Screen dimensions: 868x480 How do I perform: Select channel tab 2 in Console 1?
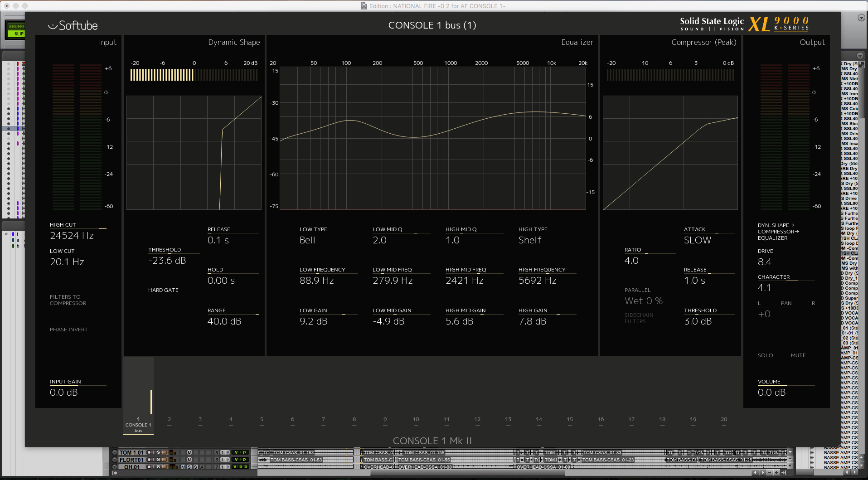169,419
